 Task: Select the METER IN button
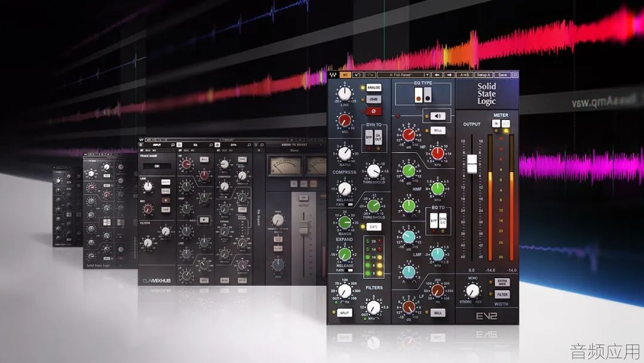[x=496, y=124]
